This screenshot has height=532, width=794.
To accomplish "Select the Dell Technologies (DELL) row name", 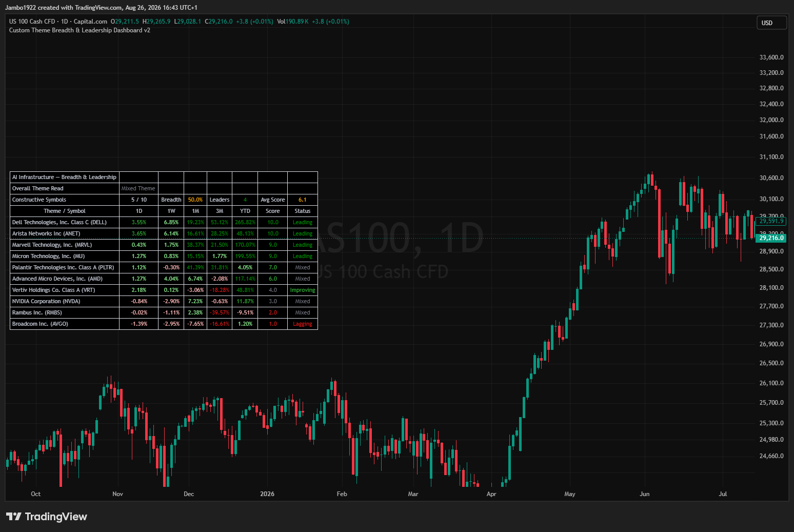I will 59,222.
